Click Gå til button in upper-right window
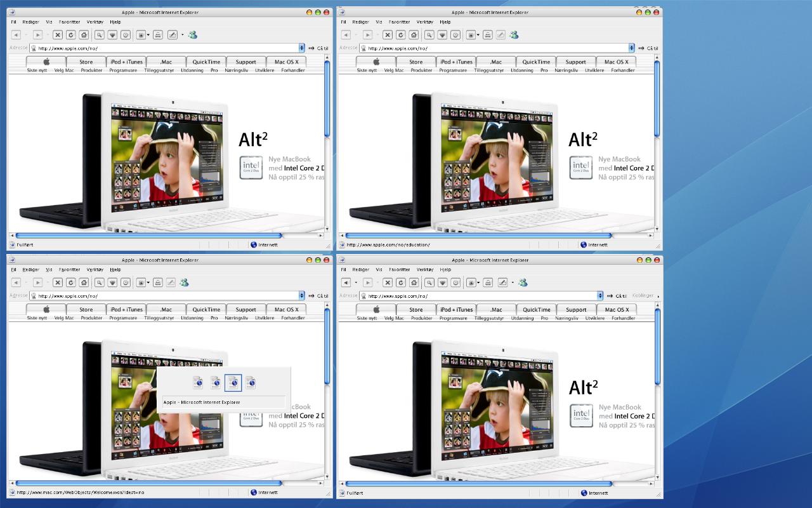This screenshot has height=508, width=812. [x=649, y=48]
